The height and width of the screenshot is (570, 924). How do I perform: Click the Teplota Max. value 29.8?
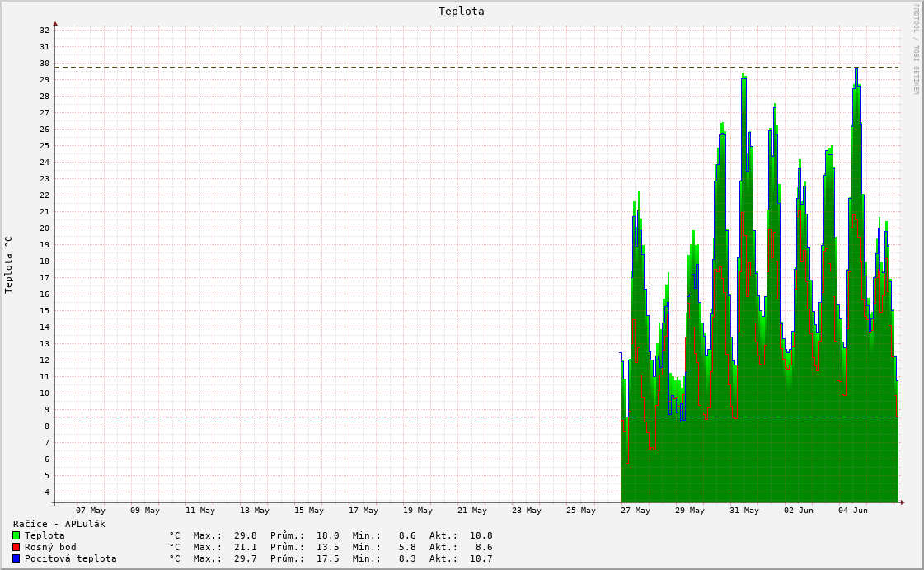245,536
